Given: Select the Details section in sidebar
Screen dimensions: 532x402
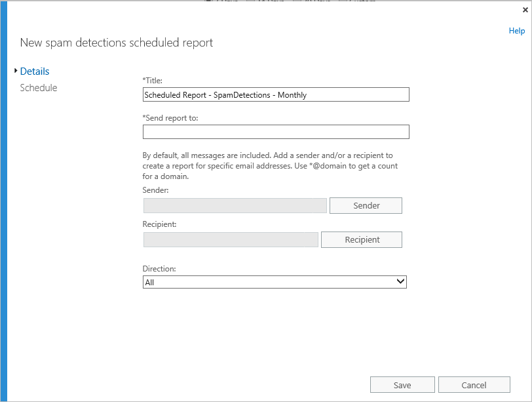Looking at the screenshot, I should [x=35, y=71].
